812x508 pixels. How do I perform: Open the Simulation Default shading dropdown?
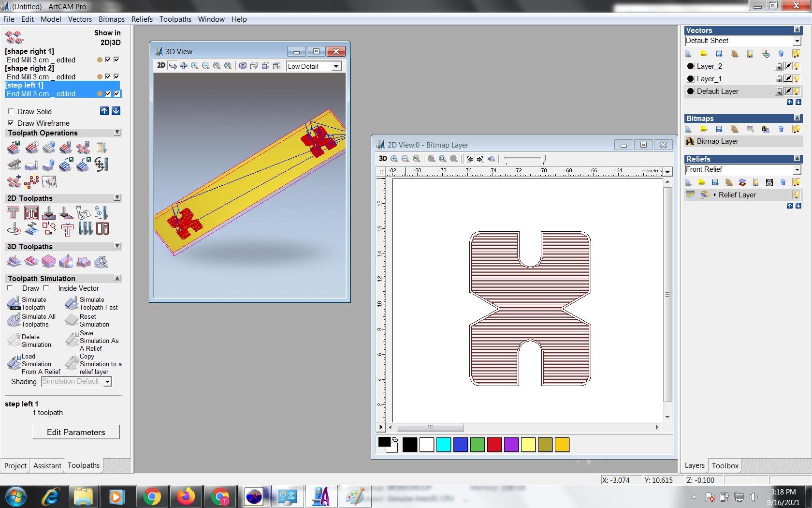click(108, 382)
